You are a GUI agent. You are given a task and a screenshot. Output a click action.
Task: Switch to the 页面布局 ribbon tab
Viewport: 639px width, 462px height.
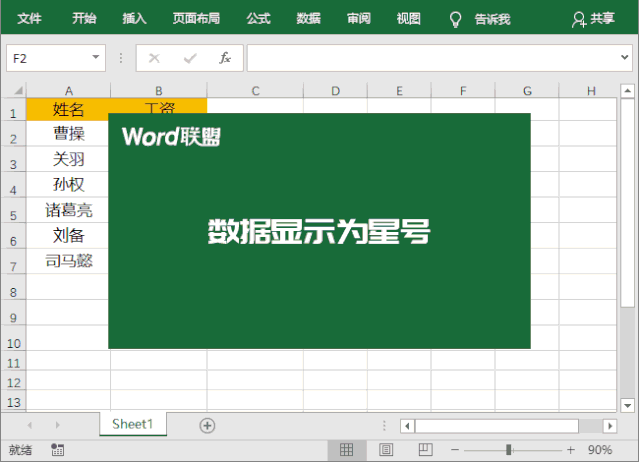pos(196,19)
